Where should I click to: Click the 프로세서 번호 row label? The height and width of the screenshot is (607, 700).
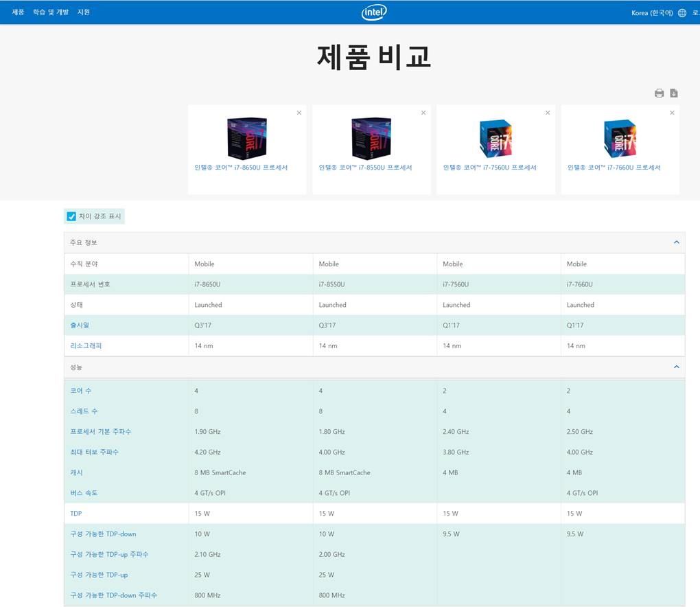coord(90,284)
